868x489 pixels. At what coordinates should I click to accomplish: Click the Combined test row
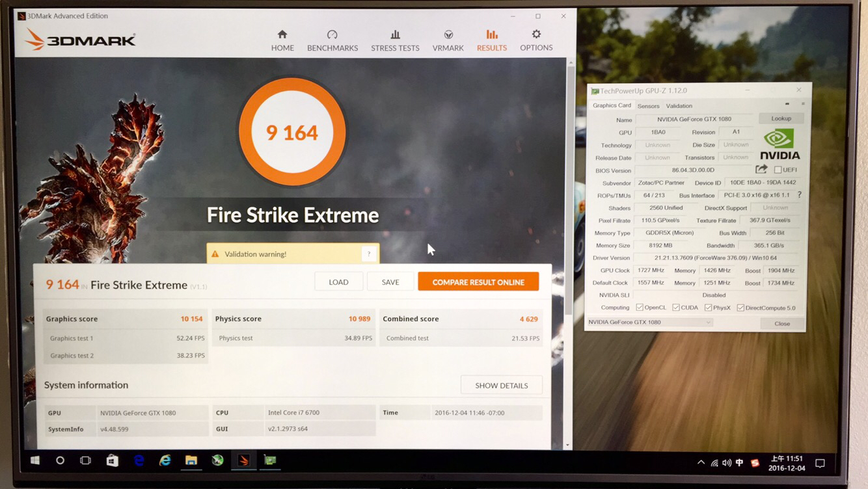461,338
